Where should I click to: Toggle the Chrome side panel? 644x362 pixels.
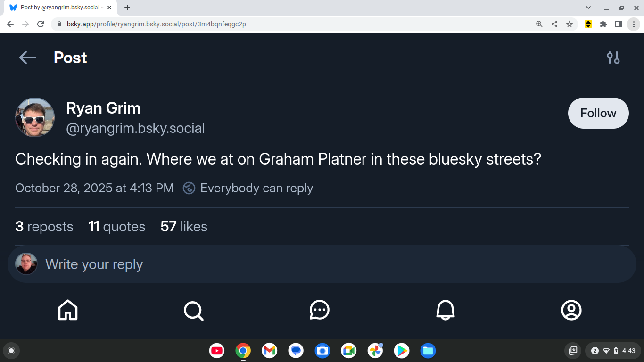point(619,24)
